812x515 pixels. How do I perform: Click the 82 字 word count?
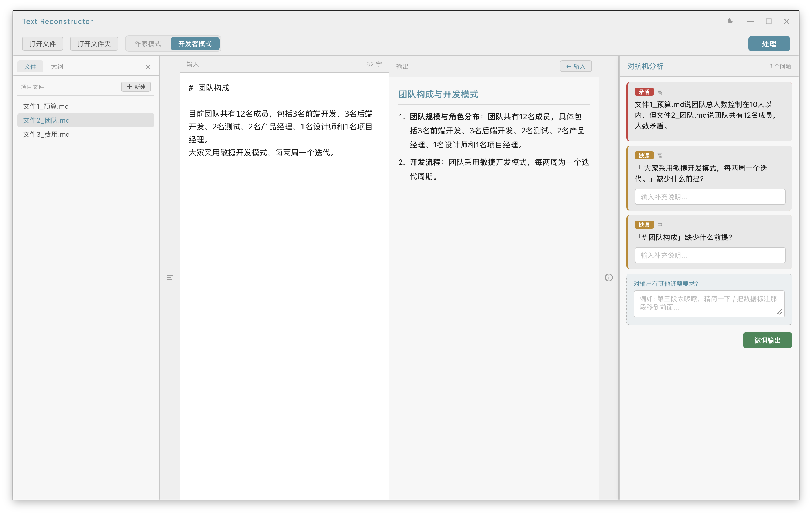coord(374,64)
